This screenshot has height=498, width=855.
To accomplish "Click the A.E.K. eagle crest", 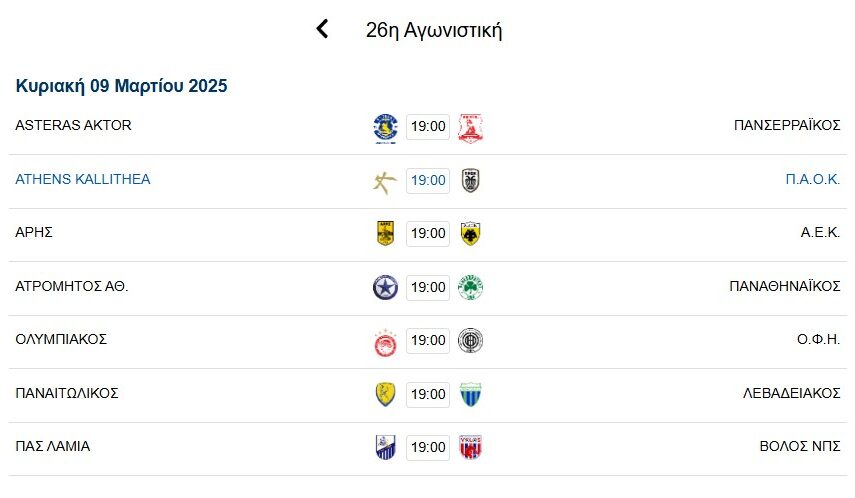I will tap(470, 234).
